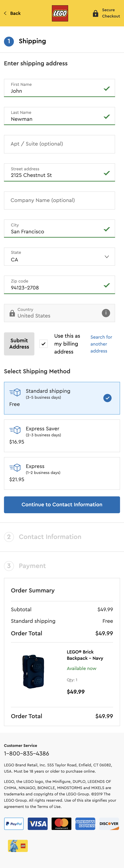Click the PayPal payment icon
Viewport: 124px width, 868px height.
tap(14, 824)
